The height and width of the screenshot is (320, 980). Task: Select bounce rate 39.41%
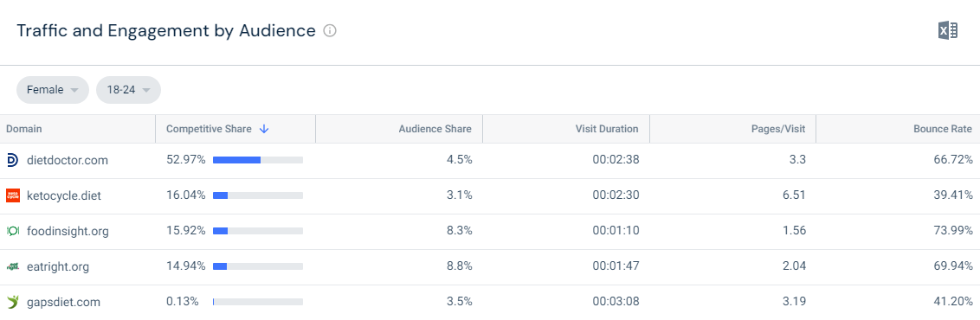tap(953, 195)
